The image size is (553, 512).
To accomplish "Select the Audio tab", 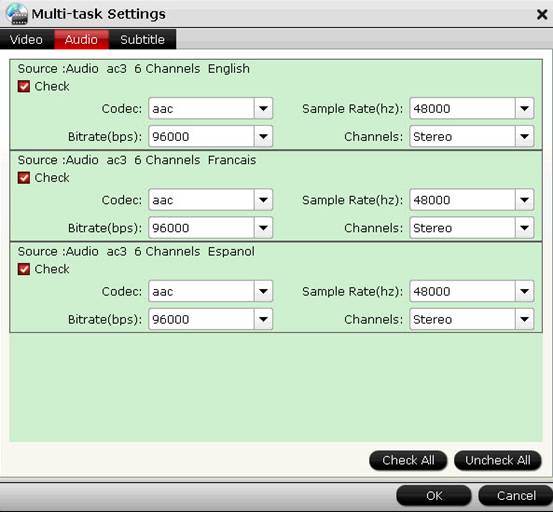I will pyautogui.click(x=81, y=39).
